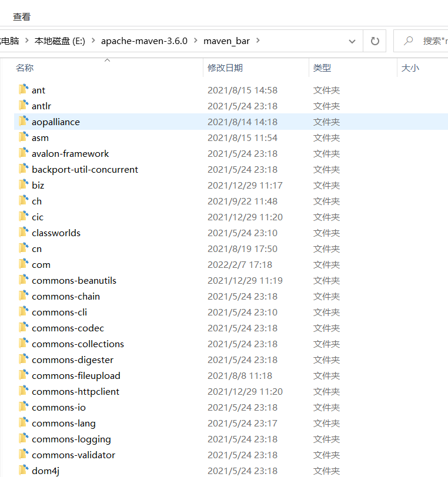Click the antlr folder icon
Screen dimensions: 448x477
[24, 106]
